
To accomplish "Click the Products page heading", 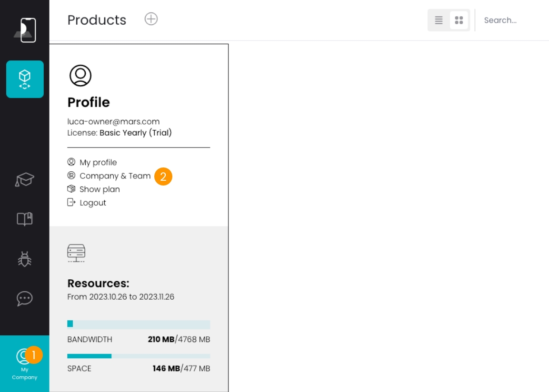I will pos(97,20).
